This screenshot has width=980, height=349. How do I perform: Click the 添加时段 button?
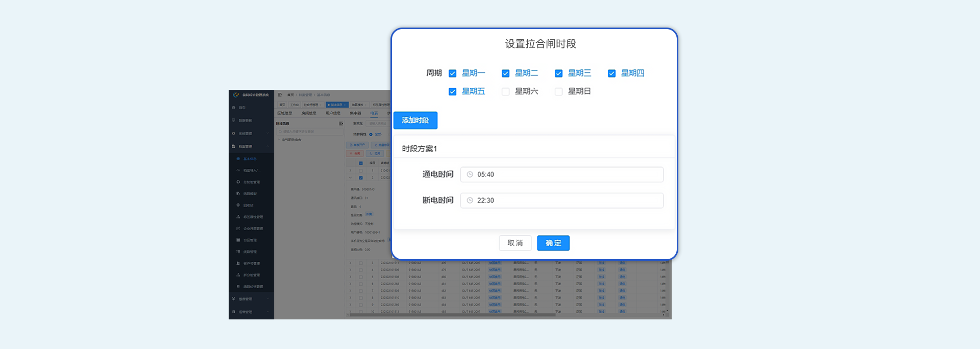415,120
